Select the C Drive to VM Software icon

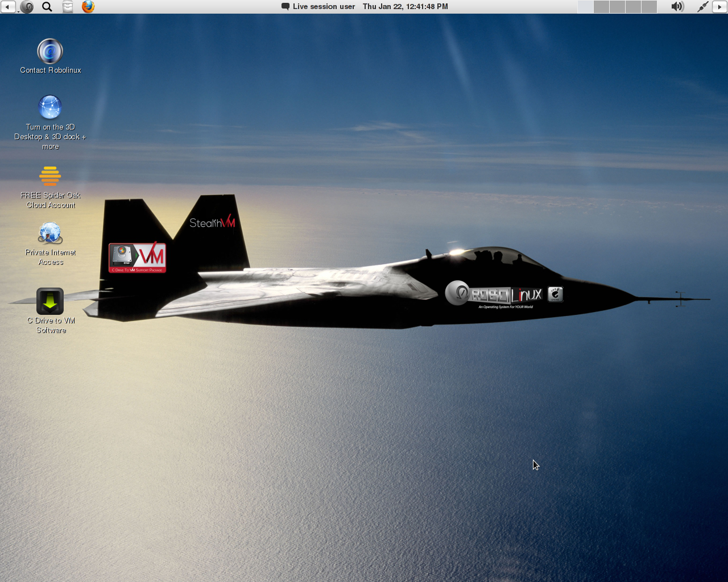[x=50, y=301]
